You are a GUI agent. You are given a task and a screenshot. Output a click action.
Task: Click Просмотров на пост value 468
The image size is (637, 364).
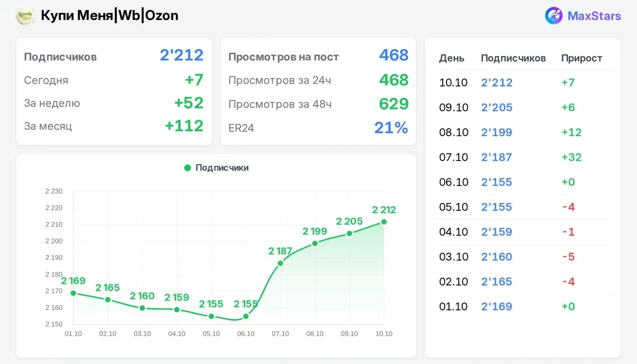(x=394, y=55)
